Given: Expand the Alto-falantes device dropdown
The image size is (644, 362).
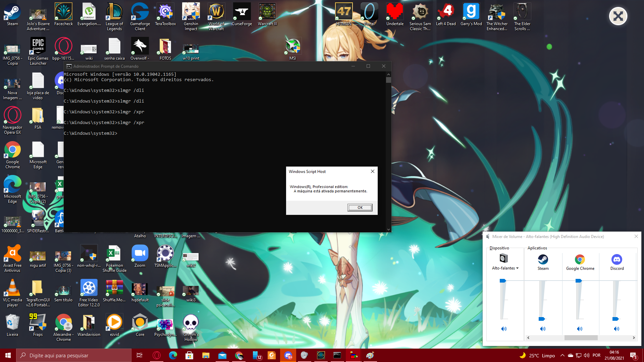Looking at the screenshot, I should (517, 268).
